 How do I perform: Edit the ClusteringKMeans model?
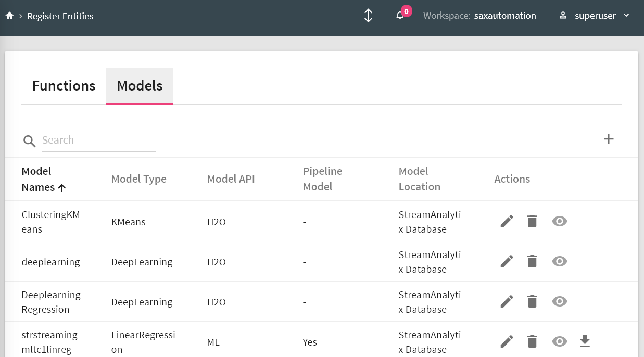point(507,221)
